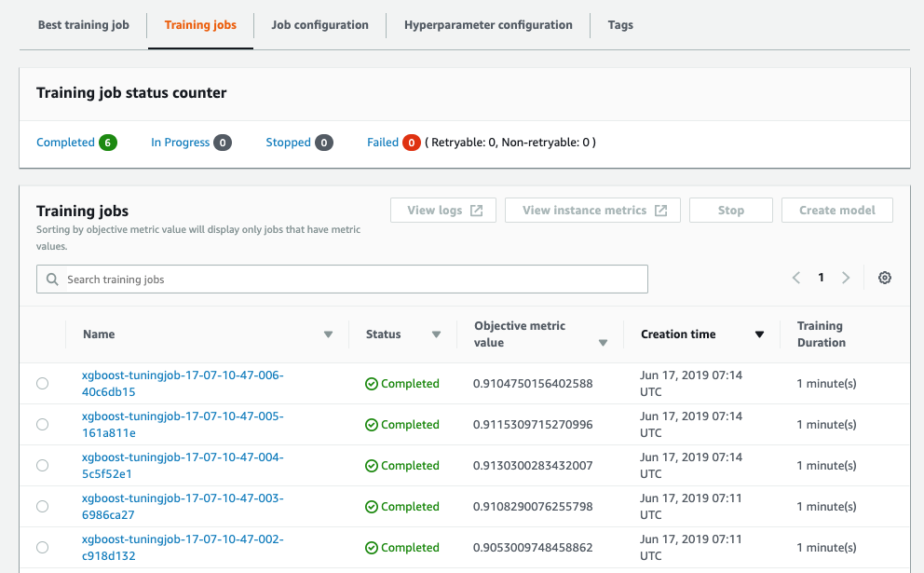Focus the Search training jobs field
This screenshot has width=924, height=573.
point(342,280)
